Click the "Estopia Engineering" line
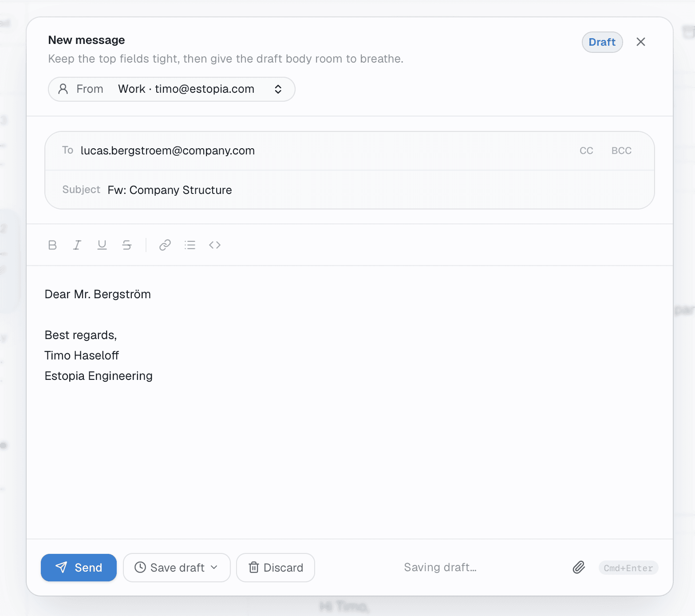Screen dimensions: 695x616 click(99, 376)
